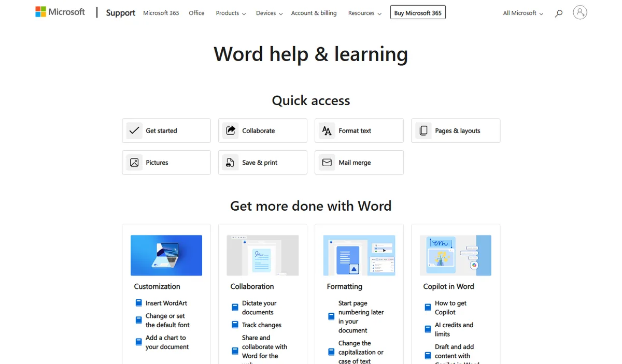Image resolution: width=622 pixels, height=364 pixels.
Task: Open Change or set the default font
Action: click(x=167, y=321)
